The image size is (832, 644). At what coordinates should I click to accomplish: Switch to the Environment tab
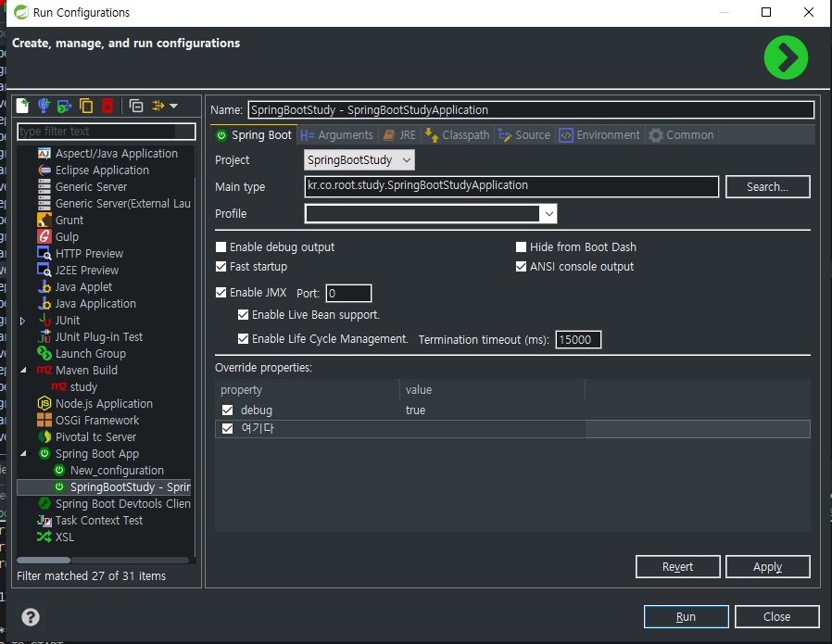[x=600, y=135]
